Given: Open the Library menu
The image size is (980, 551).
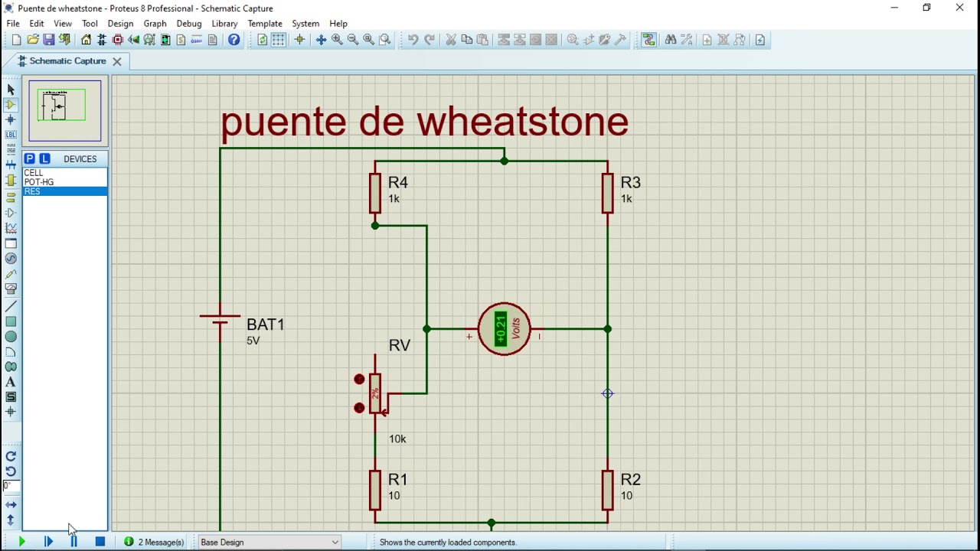Looking at the screenshot, I should (x=224, y=24).
